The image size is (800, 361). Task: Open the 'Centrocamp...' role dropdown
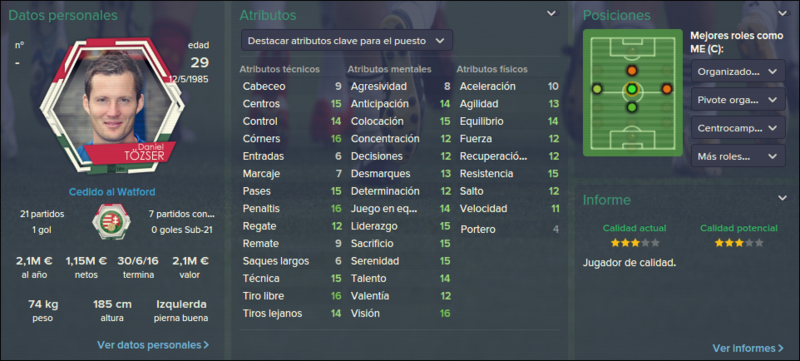pos(738,128)
